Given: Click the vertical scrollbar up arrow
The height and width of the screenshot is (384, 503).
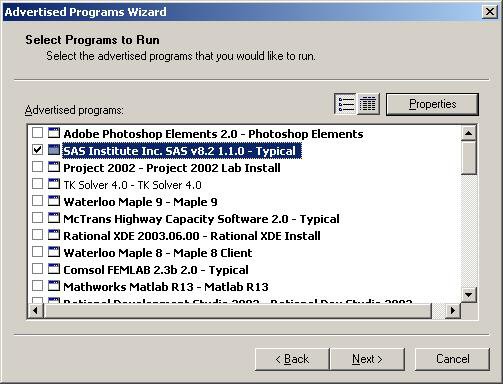Looking at the screenshot, I should [469, 133].
